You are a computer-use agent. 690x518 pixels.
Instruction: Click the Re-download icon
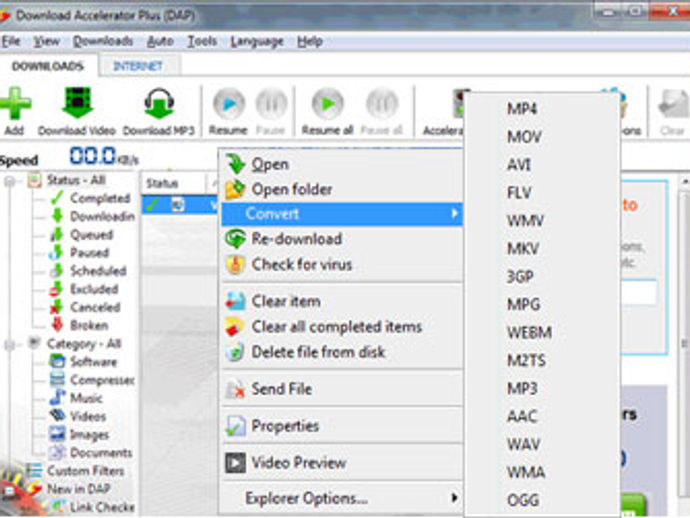coord(235,239)
